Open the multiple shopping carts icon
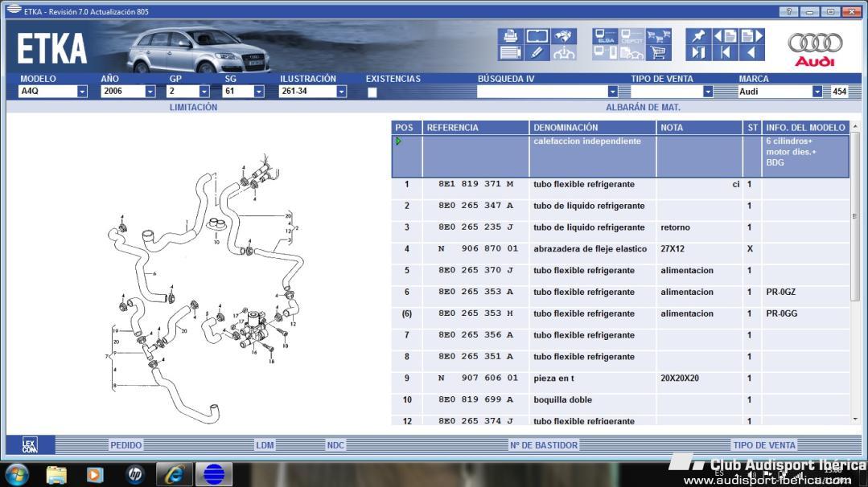The height and width of the screenshot is (487, 868). click(x=658, y=36)
